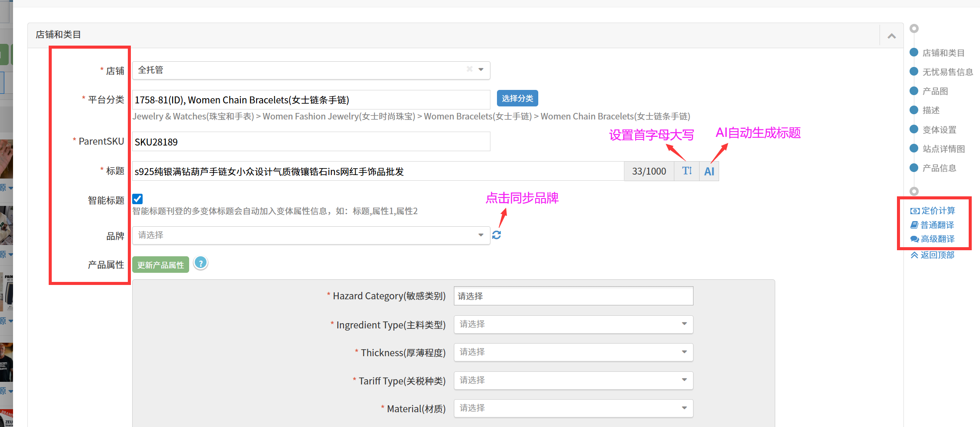The width and height of the screenshot is (980, 427).
Task: Click the ParentSKU input field
Action: [311, 142]
